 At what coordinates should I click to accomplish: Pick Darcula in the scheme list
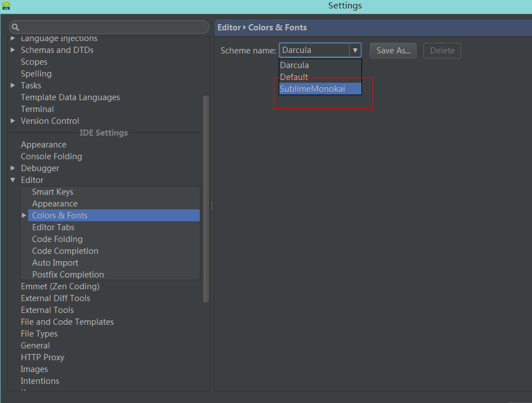[294, 65]
